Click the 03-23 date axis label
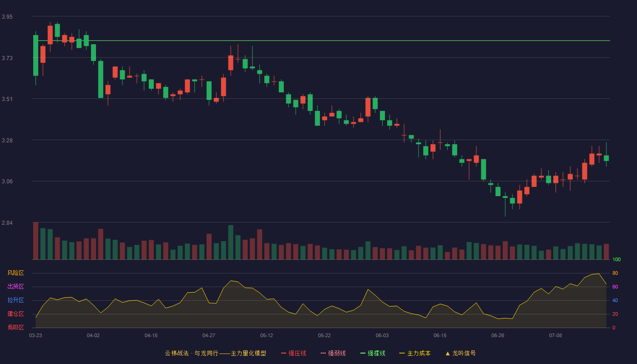The width and height of the screenshot is (637, 364). pyautogui.click(x=35, y=335)
